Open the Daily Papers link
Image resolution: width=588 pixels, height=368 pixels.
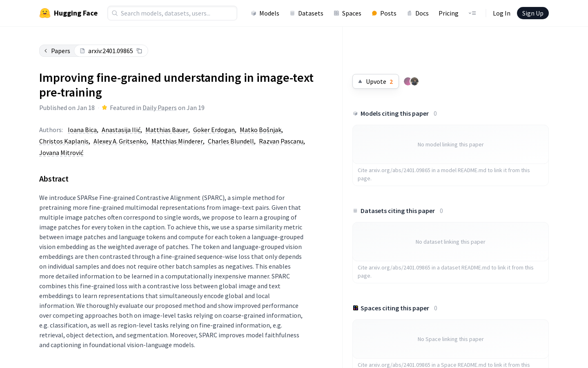[x=160, y=108]
